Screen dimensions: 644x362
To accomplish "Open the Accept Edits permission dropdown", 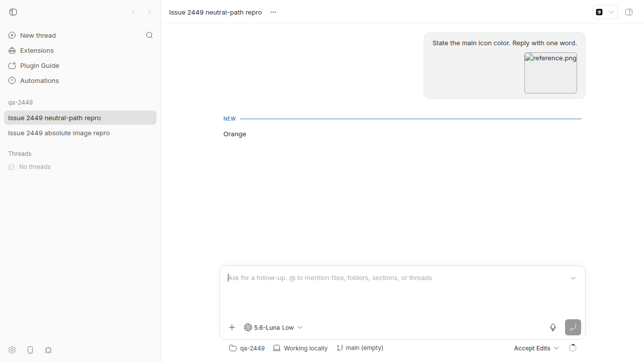I will pos(536,348).
